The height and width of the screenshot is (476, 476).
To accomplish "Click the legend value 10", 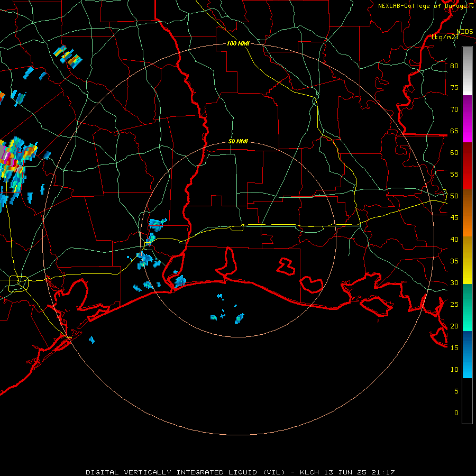I will (x=454, y=370).
